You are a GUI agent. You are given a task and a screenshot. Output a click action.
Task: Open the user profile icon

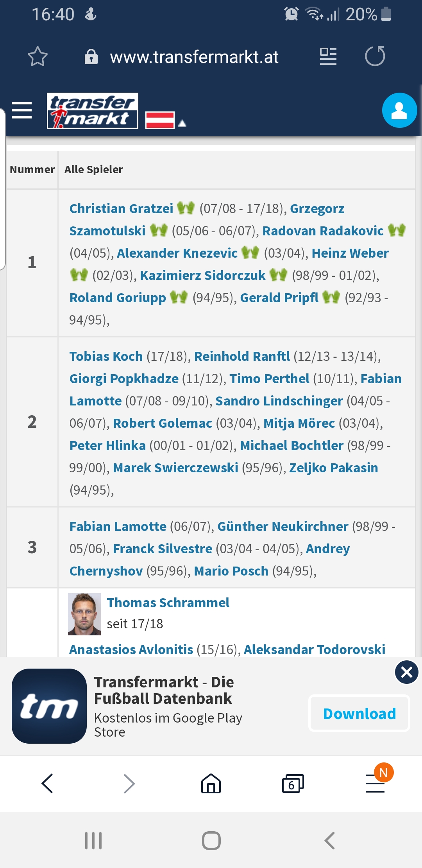click(x=399, y=110)
